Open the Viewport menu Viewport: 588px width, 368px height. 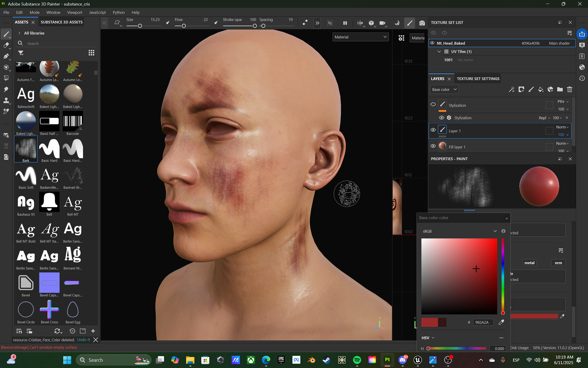tap(74, 13)
